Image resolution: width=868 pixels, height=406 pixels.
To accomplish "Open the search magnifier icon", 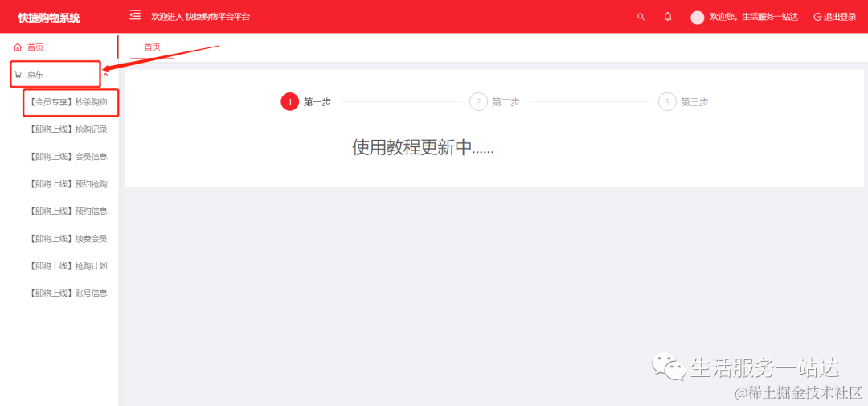I will 641,17.
